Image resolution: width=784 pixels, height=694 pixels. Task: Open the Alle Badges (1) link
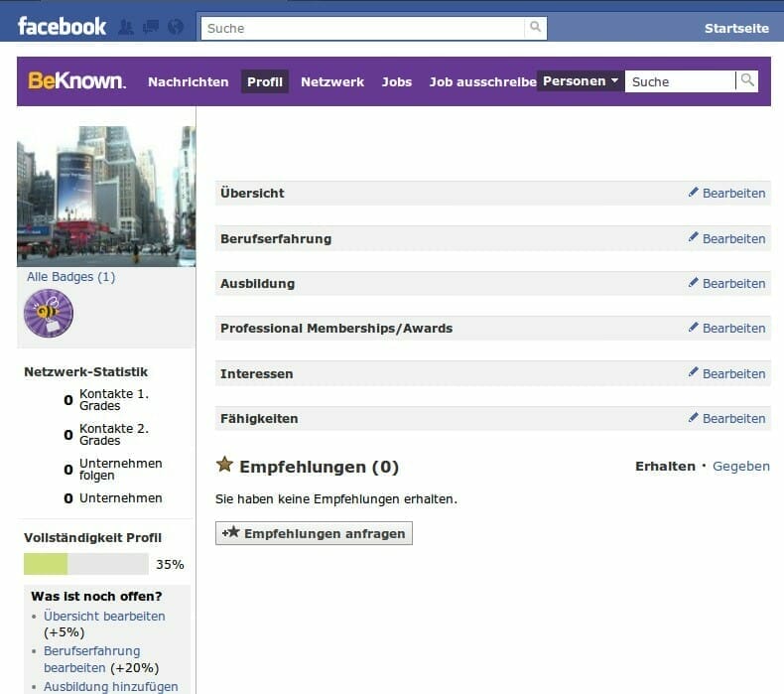click(70, 277)
